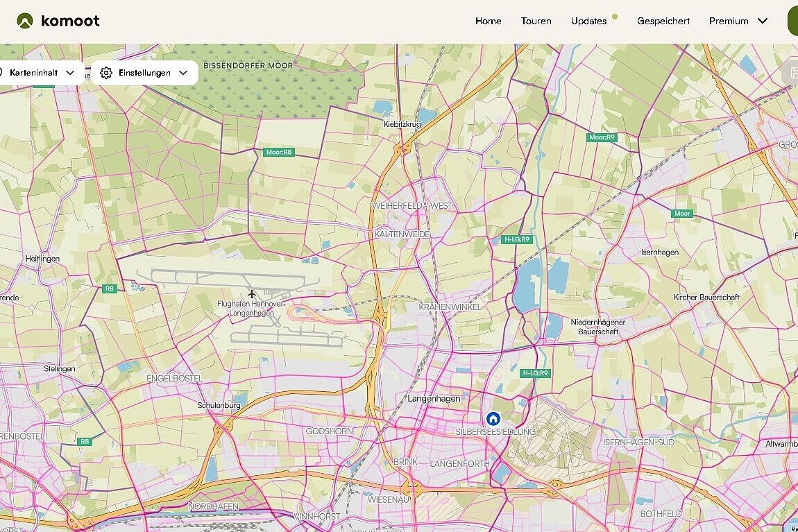798x532 pixels.
Task: Open the green profile avatar top right
Action: click(x=792, y=21)
